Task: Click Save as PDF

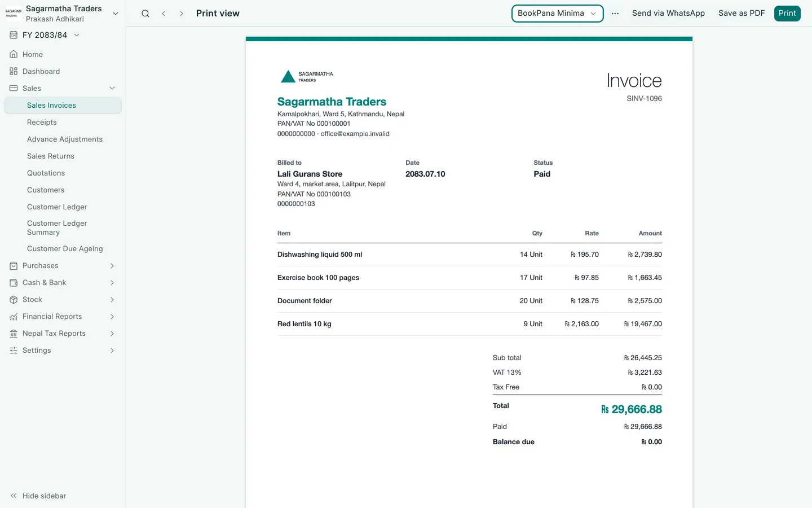Action: coord(742,14)
